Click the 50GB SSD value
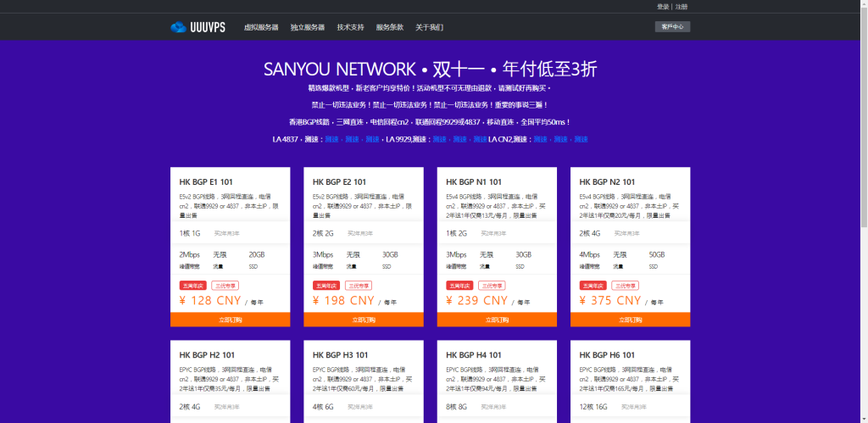Screen dimensions: 868x423 657,255
